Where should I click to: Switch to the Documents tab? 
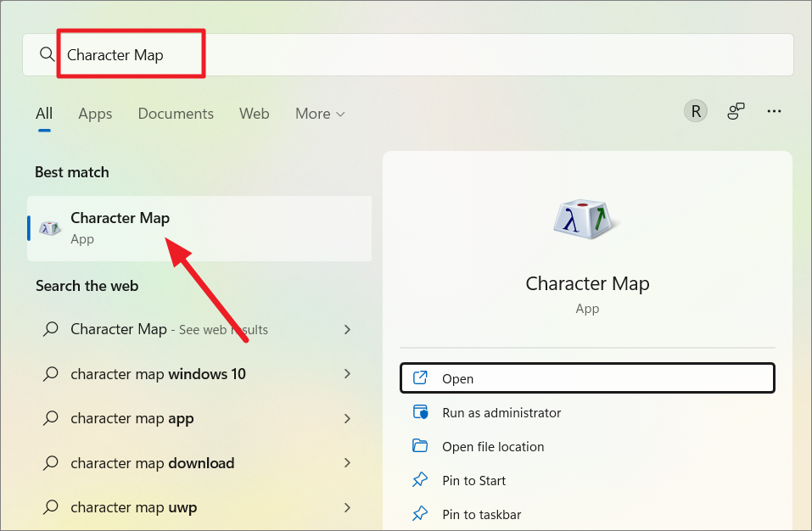[176, 114]
